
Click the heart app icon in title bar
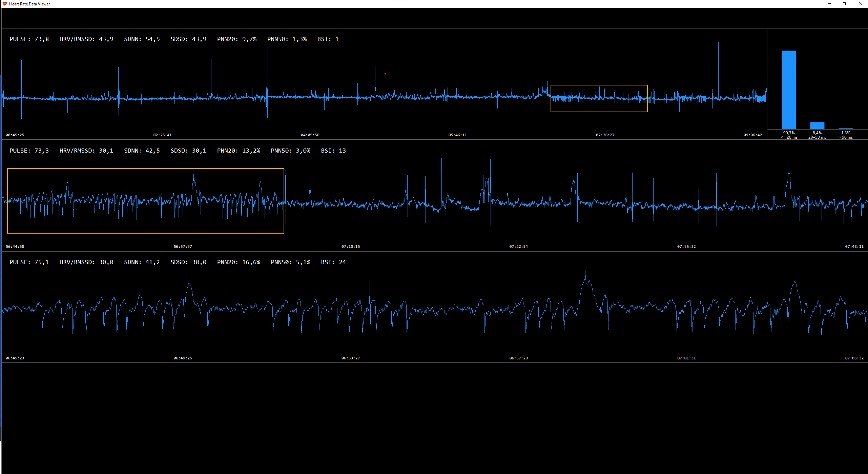tap(4, 4)
